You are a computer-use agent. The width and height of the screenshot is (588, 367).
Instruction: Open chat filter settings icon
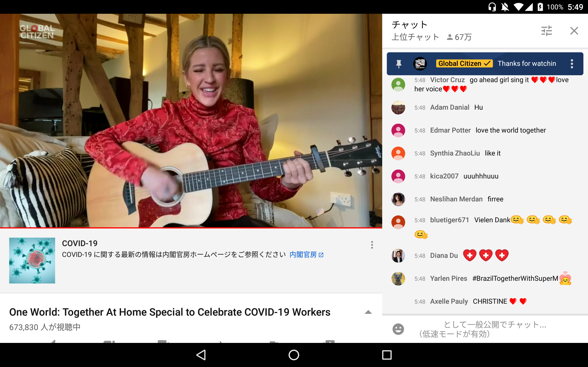546,31
